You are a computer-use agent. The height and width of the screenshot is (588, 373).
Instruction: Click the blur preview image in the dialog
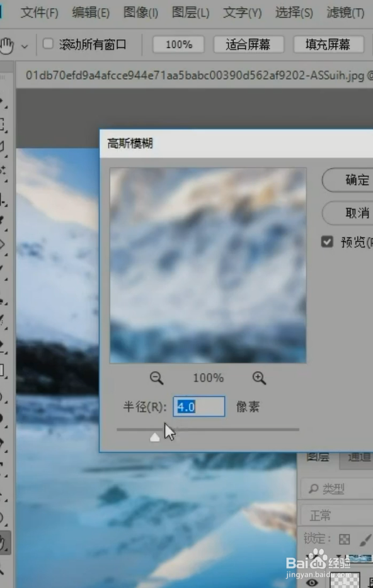(x=208, y=266)
